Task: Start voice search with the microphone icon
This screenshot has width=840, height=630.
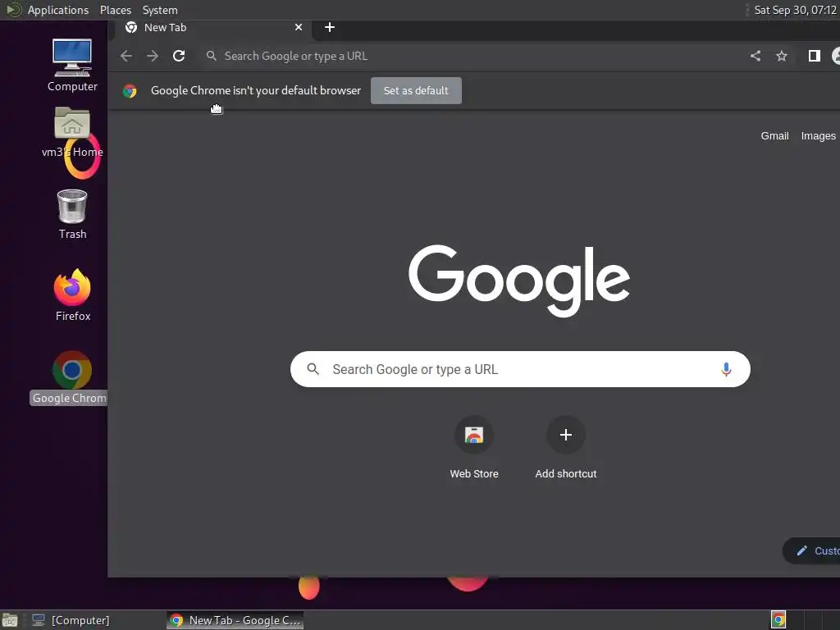Action: coord(726,369)
